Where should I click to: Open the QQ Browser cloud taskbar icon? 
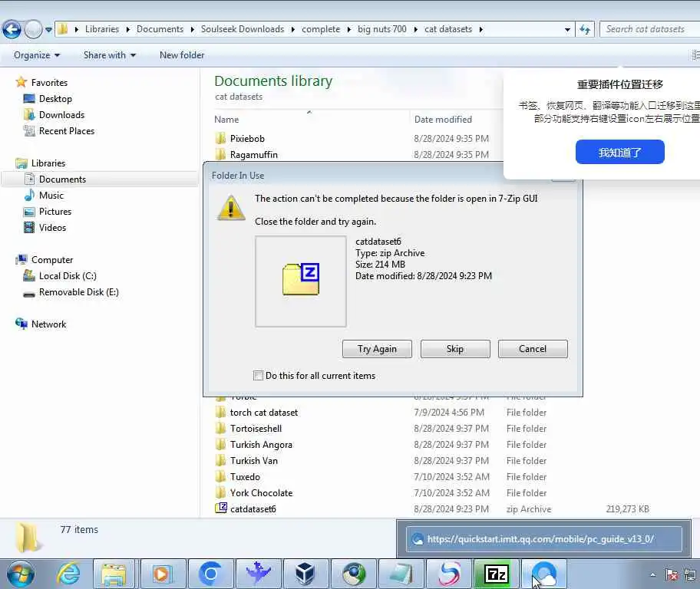pos(544,574)
